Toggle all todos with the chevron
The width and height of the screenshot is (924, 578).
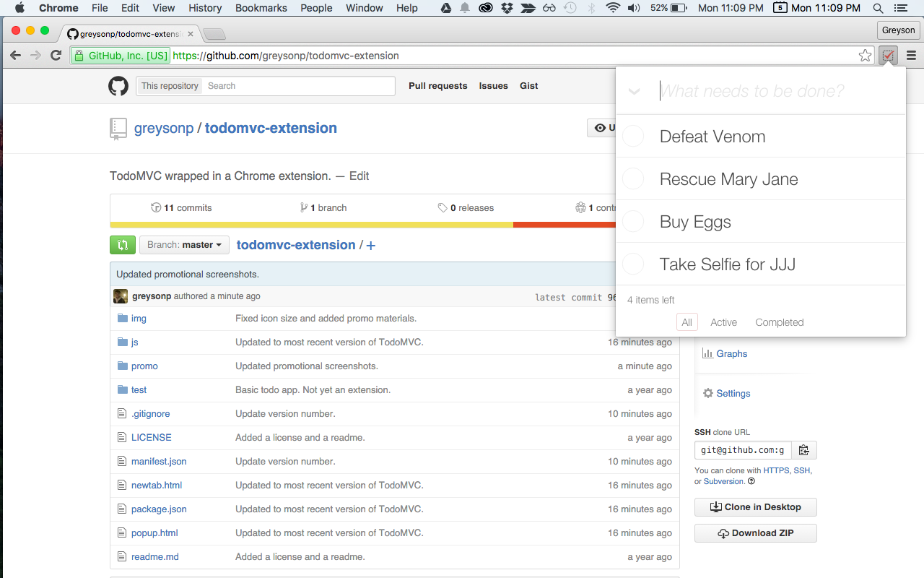tap(635, 91)
